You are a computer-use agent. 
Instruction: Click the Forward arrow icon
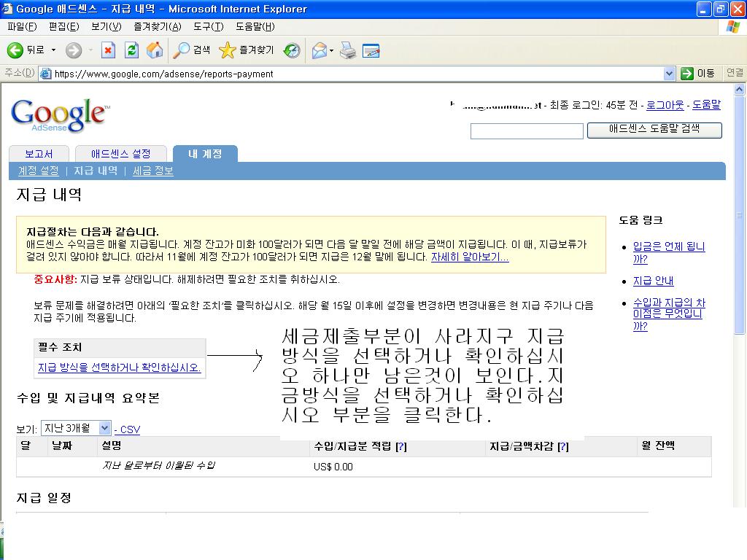pyautogui.click(x=74, y=50)
